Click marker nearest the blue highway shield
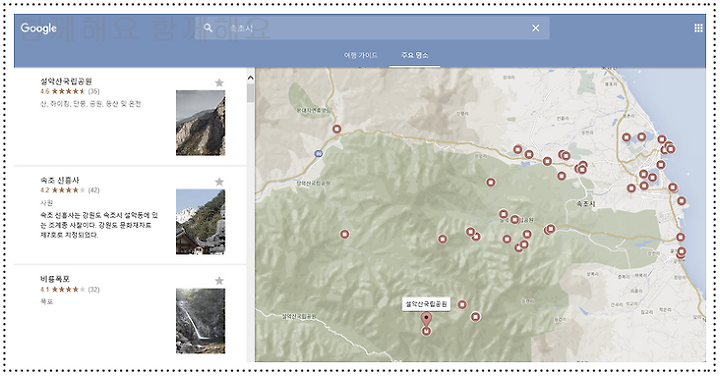The height and width of the screenshot is (376, 720). pos(337,129)
